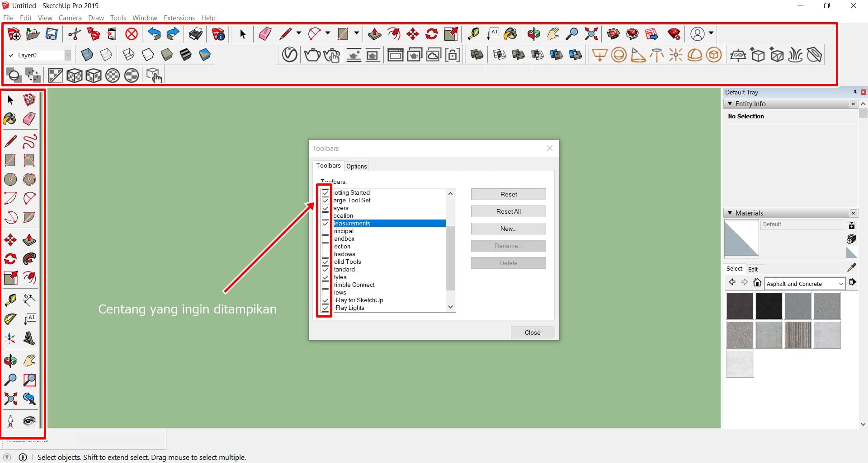Click the Redo arrow icon
The height and width of the screenshot is (463, 868).
point(173,34)
